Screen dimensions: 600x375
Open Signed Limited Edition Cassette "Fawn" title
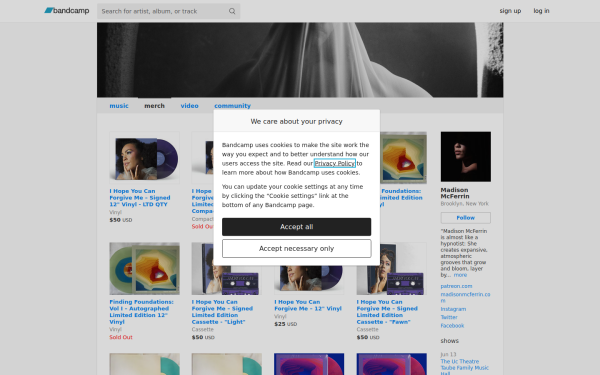click(x=387, y=312)
